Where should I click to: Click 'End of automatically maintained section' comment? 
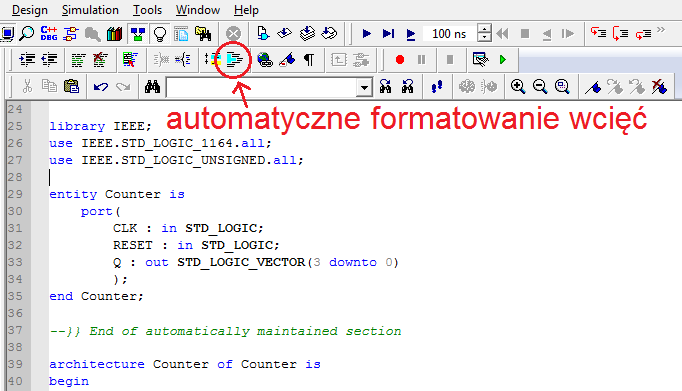tap(245, 331)
